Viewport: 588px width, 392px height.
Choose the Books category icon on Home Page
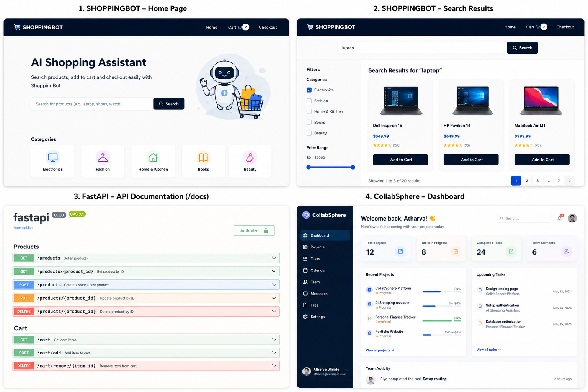tap(203, 157)
